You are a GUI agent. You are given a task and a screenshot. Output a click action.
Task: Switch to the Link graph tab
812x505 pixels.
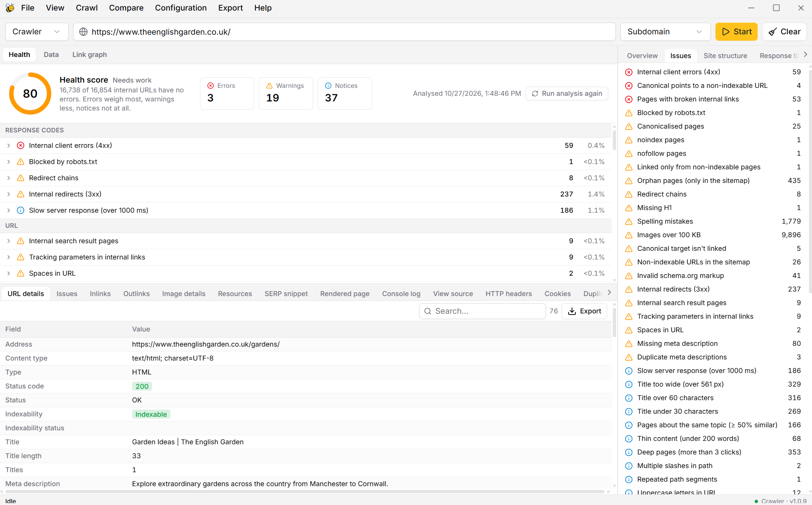[x=89, y=55]
